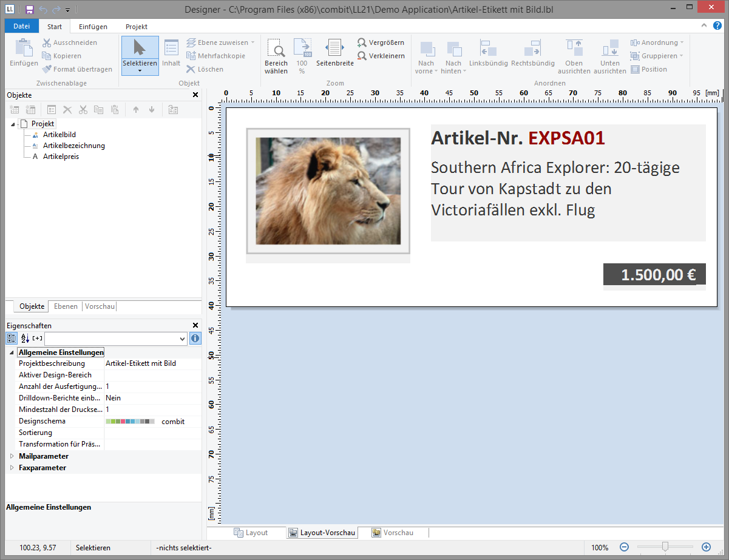The width and height of the screenshot is (729, 560).
Task: Click the zoom-in plus icon in status bar
Action: click(706, 547)
